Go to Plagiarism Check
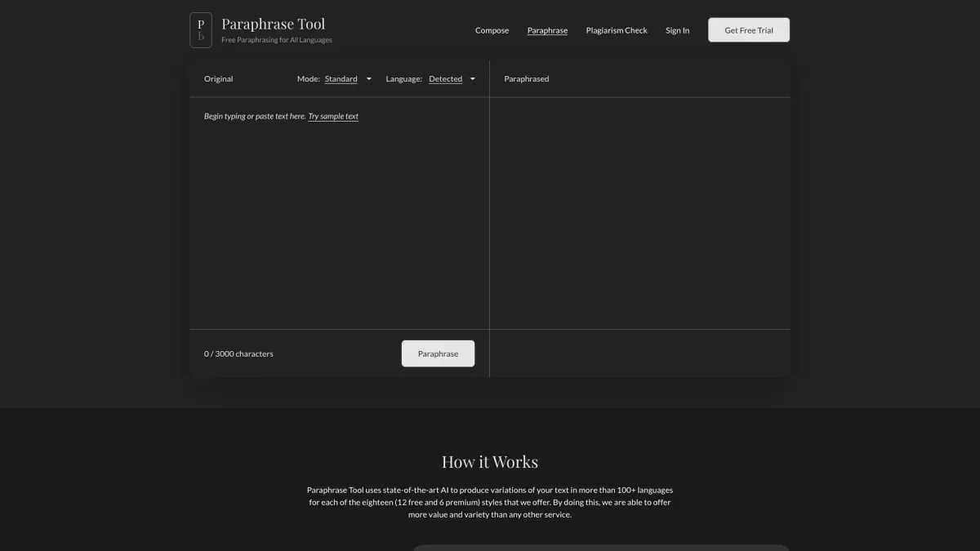 coord(617,30)
